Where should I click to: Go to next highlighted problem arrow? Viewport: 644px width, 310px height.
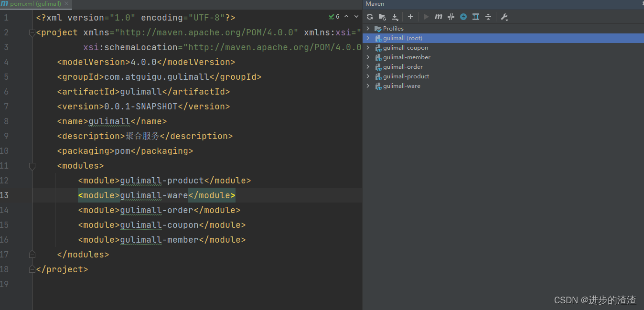pyautogui.click(x=356, y=17)
